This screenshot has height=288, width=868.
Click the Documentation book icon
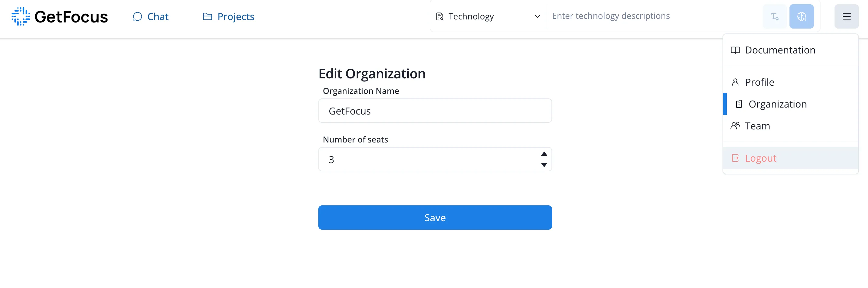point(735,50)
